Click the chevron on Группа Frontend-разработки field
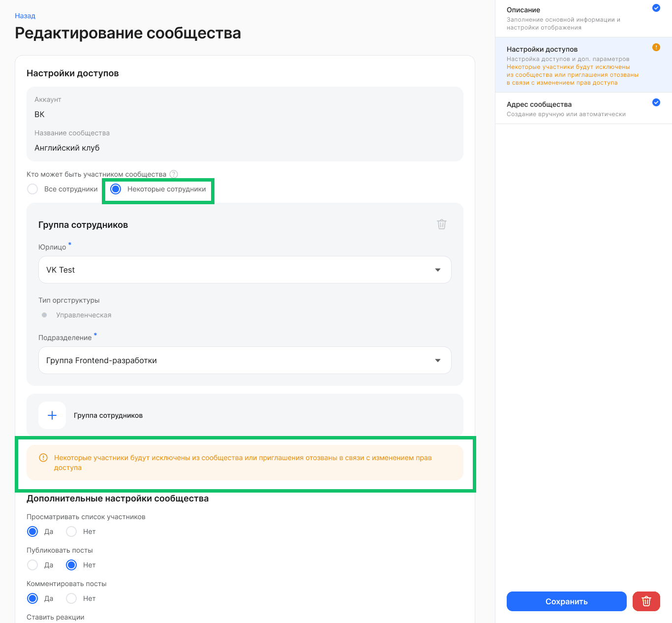Screen dimensions: 672x623 tap(437, 360)
